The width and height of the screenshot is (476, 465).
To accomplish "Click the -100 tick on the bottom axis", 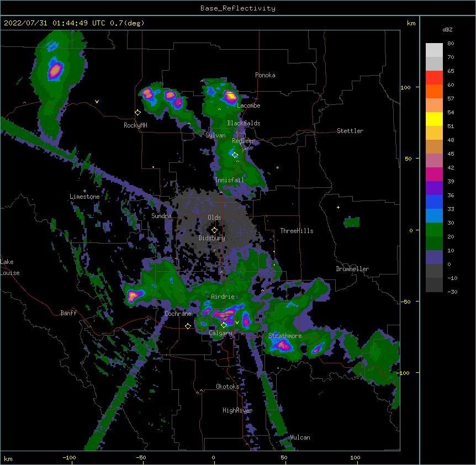I will 70,457.
